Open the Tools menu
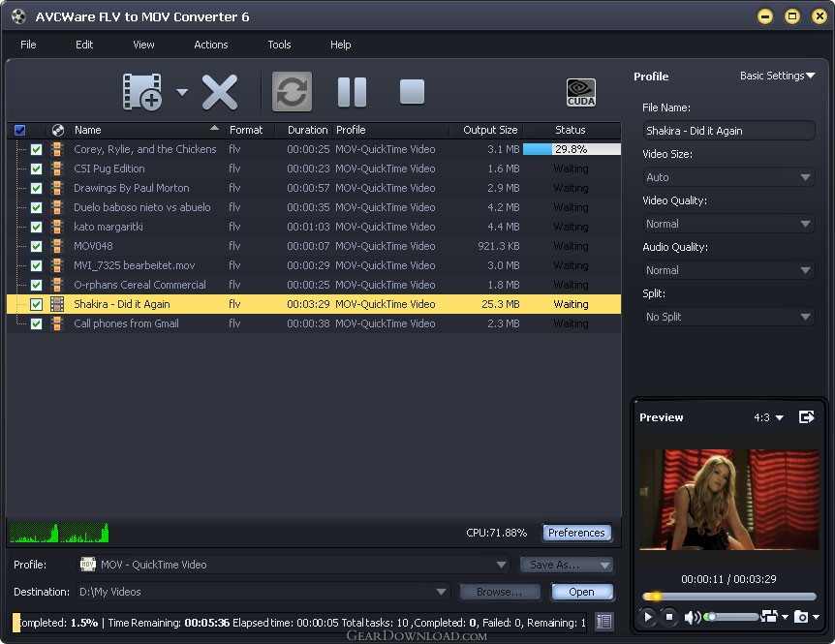835x644 pixels. point(280,45)
